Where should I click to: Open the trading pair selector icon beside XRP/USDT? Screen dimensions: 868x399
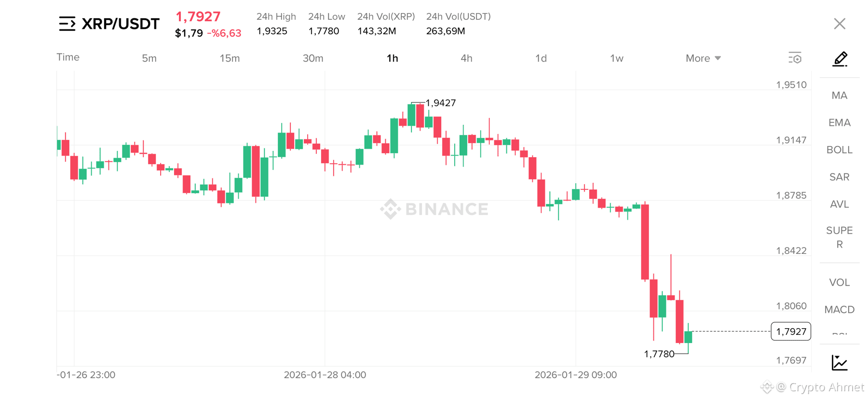(x=67, y=23)
